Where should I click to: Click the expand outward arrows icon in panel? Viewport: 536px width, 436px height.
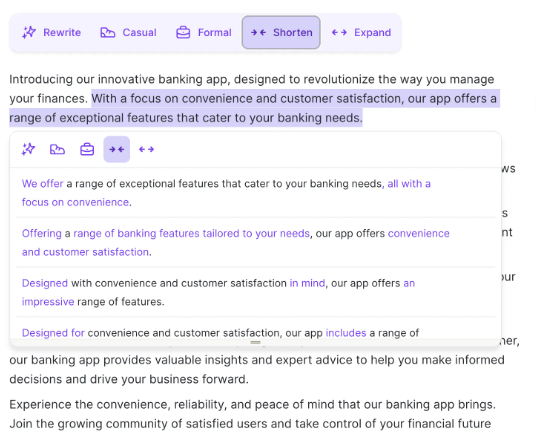click(x=146, y=149)
